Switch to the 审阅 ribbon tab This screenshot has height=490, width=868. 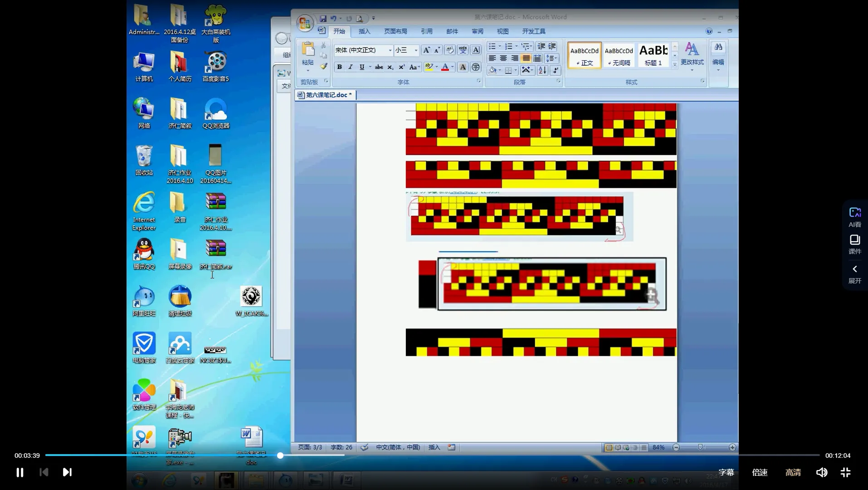pos(477,31)
